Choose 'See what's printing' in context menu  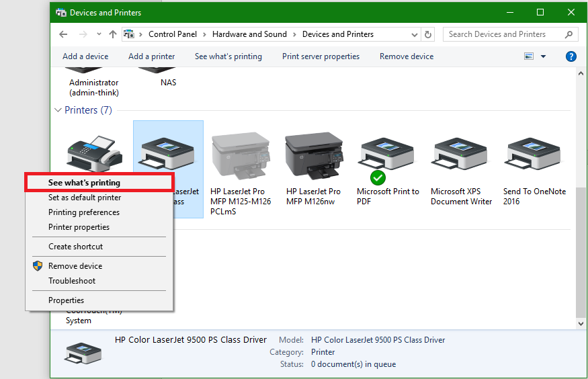click(x=84, y=182)
